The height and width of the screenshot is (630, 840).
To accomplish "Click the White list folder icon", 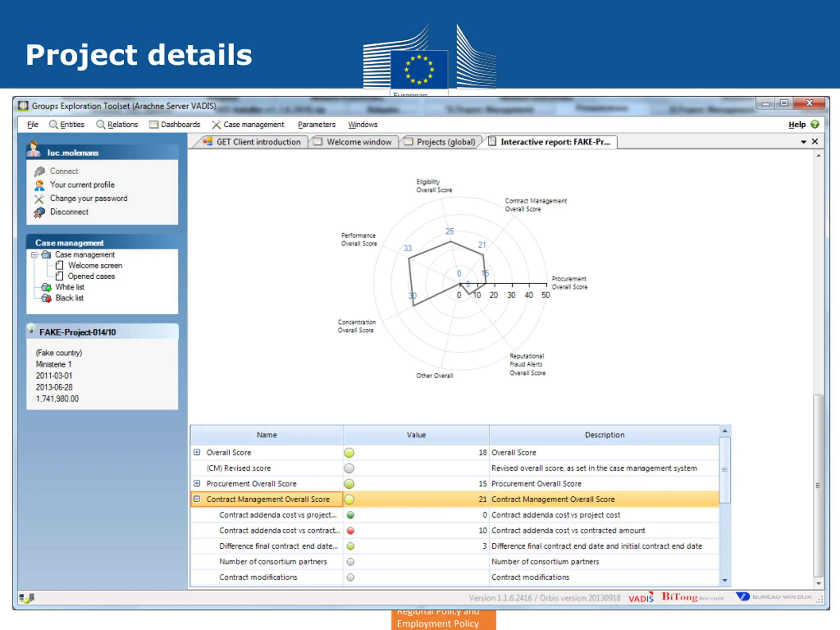I will pos(46,287).
